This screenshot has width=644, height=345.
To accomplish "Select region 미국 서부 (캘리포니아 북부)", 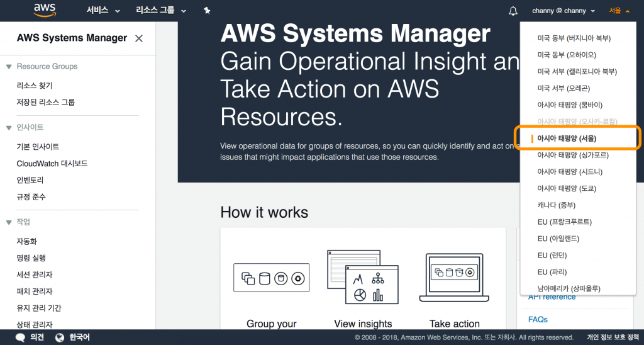I will click(x=577, y=72).
